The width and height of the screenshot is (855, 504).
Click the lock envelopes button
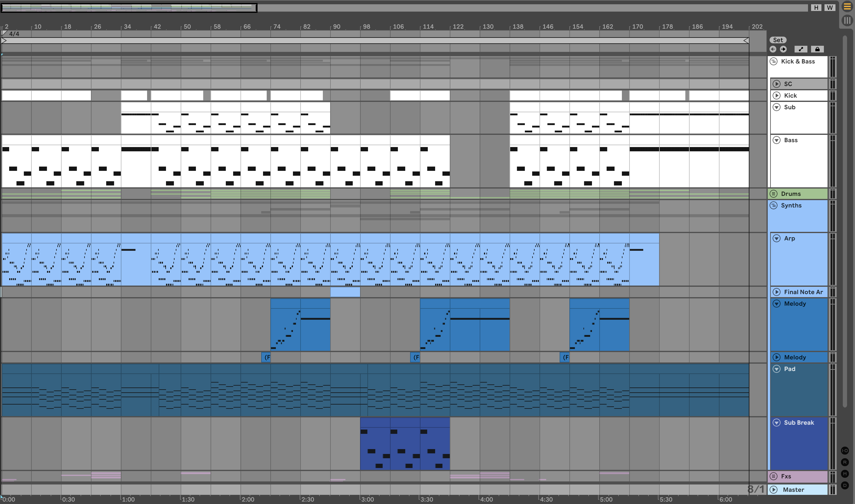(x=817, y=49)
